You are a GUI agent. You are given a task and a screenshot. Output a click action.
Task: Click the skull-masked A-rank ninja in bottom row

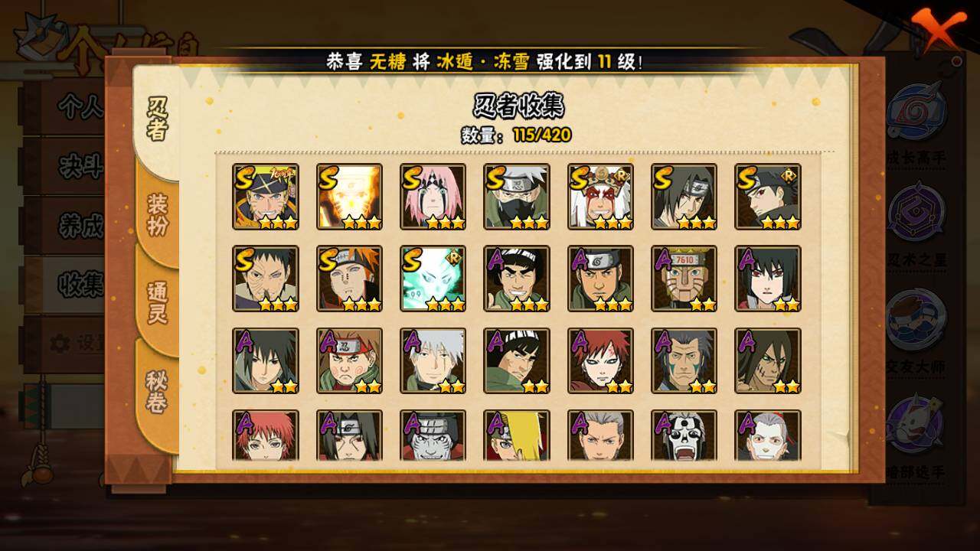(684, 435)
